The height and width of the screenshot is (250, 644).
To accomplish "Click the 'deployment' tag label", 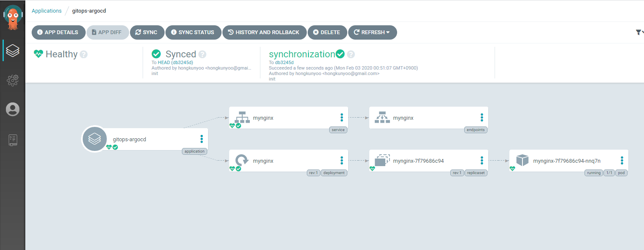I will coord(334,173).
